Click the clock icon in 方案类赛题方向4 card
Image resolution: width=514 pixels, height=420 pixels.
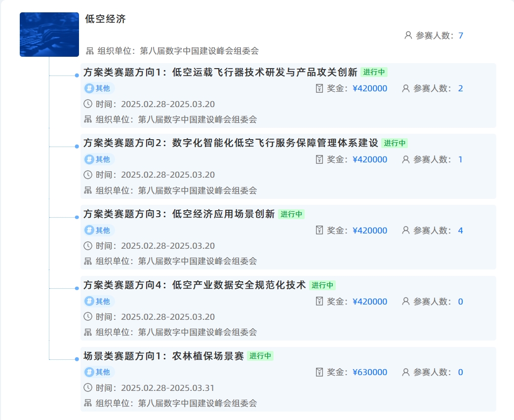(x=88, y=317)
